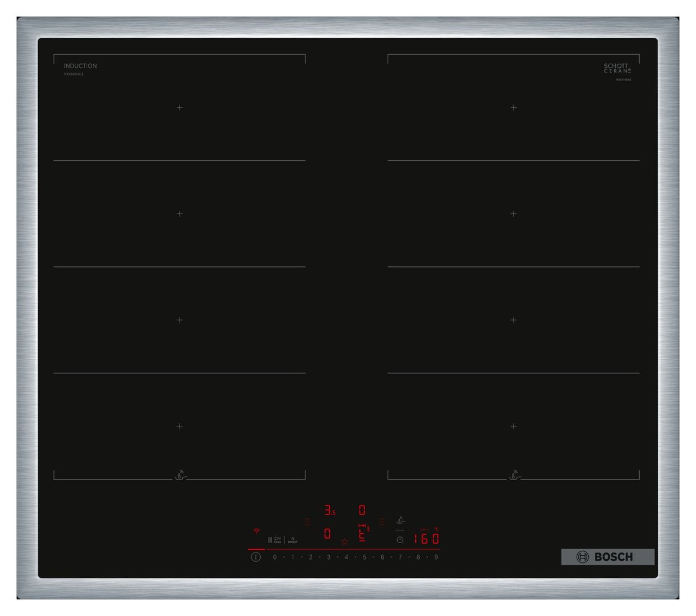The image size is (696, 616).
Task: Tap the third cross marker in left zone
Action: [x=180, y=320]
